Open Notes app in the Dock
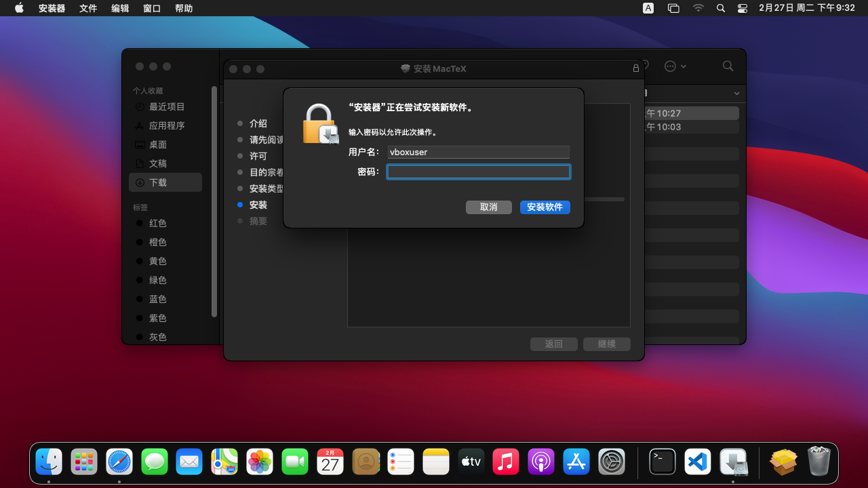Viewport: 868px width, 488px height. click(x=436, y=462)
